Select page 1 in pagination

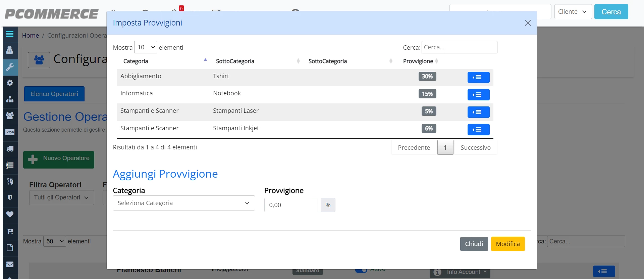(445, 148)
